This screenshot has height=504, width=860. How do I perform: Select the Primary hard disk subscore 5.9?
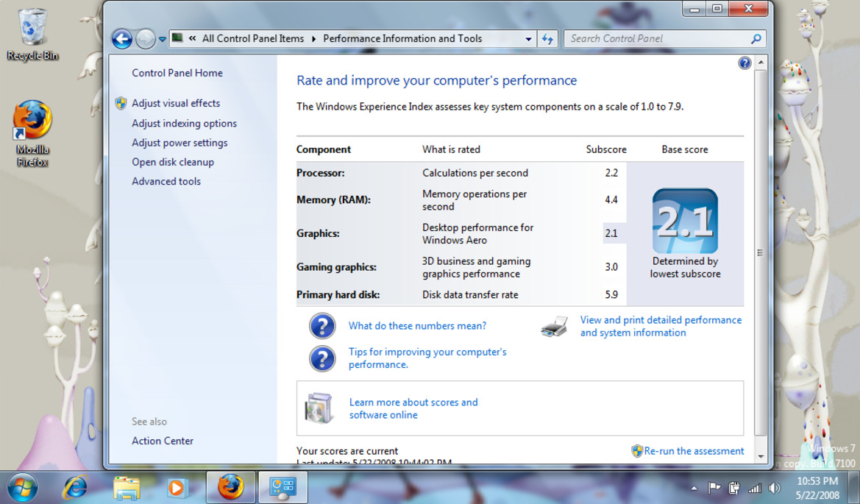click(611, 294)
